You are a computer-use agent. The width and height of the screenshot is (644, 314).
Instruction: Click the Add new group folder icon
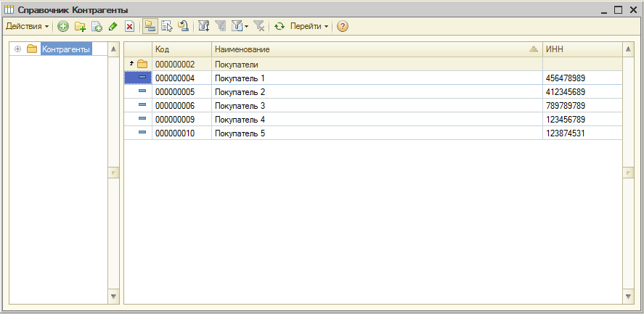click(x=80, y=26)
